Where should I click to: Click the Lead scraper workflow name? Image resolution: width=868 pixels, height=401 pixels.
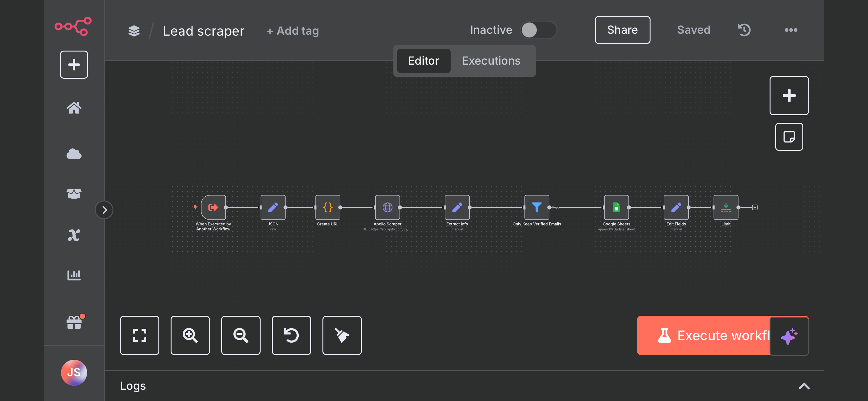[203, 31]
